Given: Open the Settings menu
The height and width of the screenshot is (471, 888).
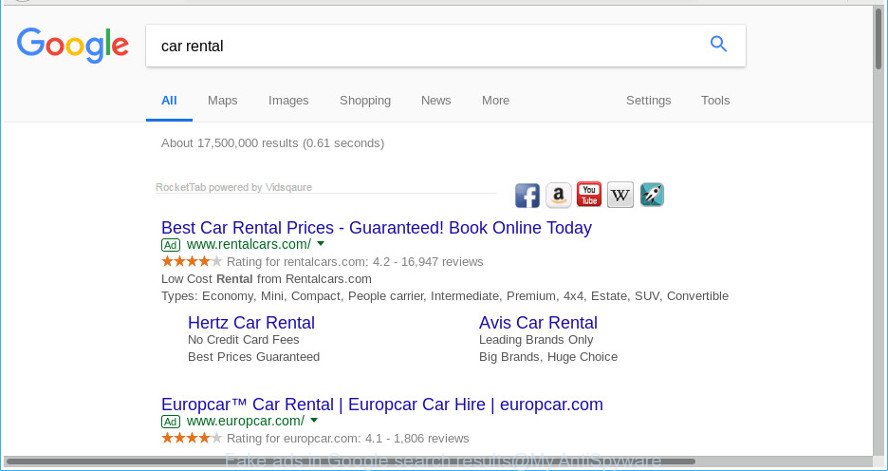Looking at the screenshot, I should [648, 101].
